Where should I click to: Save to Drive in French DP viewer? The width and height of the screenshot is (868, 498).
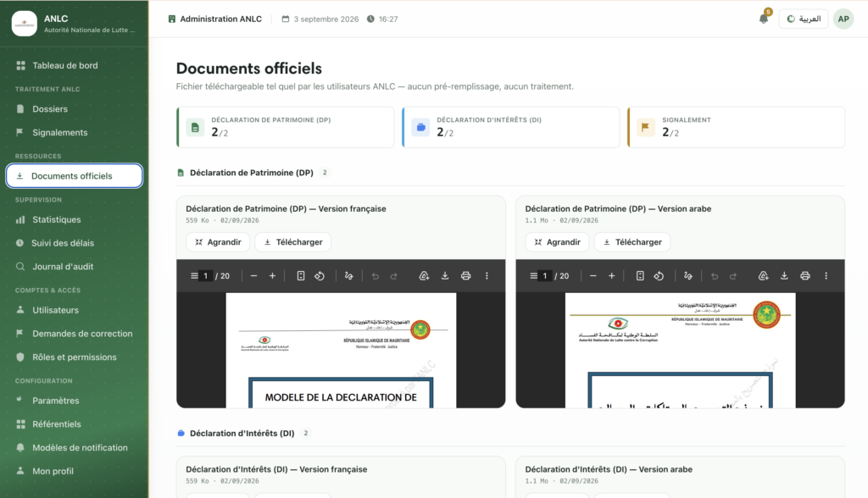[x=424, y=275]
